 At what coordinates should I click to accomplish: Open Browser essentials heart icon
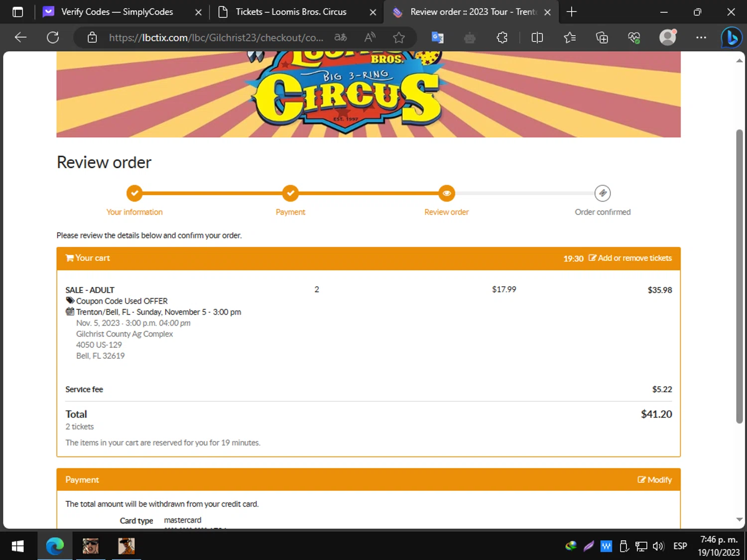(634, 37)
